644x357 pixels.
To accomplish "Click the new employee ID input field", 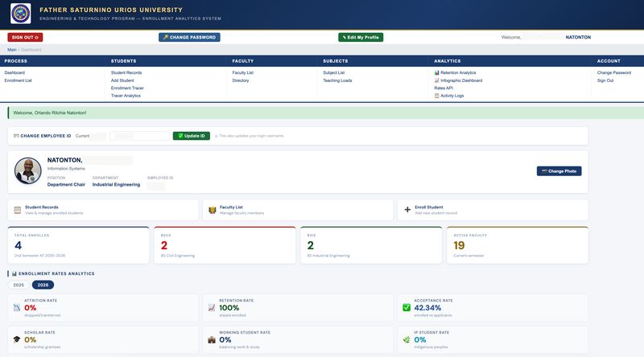I will coord(139,136).
